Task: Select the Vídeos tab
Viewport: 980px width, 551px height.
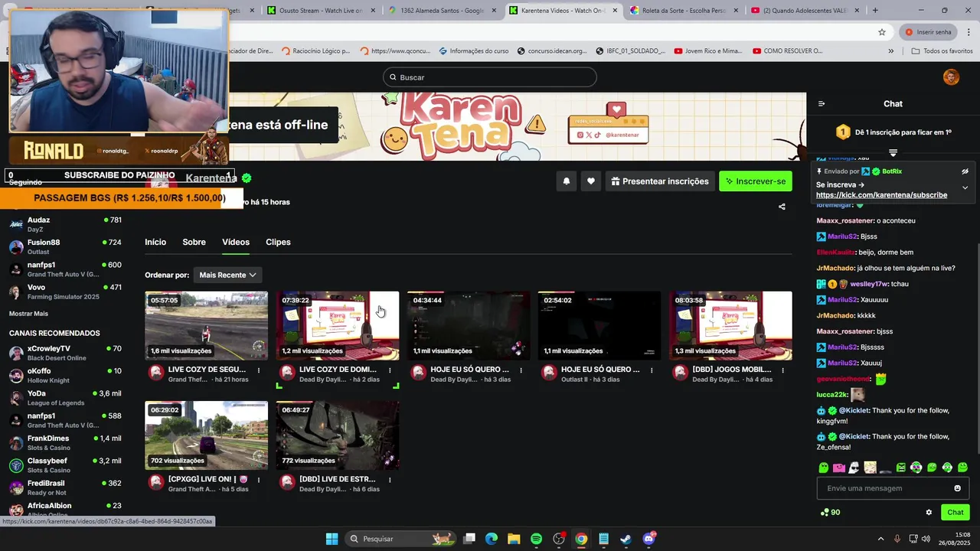Action: [x=236, y=242]
